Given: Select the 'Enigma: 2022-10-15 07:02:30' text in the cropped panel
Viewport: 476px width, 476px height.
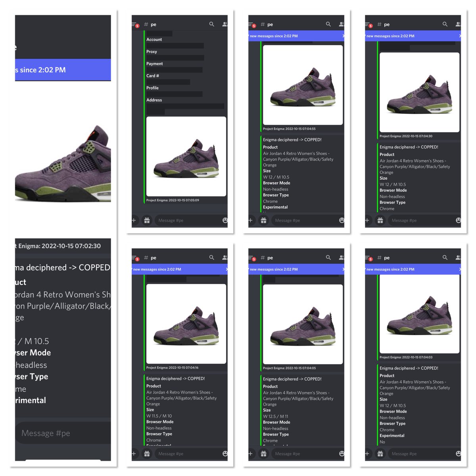Looking at the screenshot, I should [x=59, y=246].
